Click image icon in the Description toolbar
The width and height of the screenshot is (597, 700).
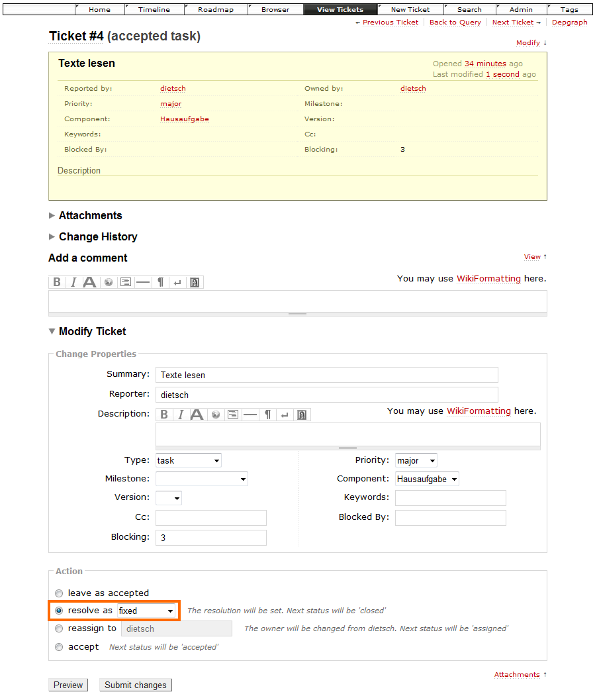(302, 415)
